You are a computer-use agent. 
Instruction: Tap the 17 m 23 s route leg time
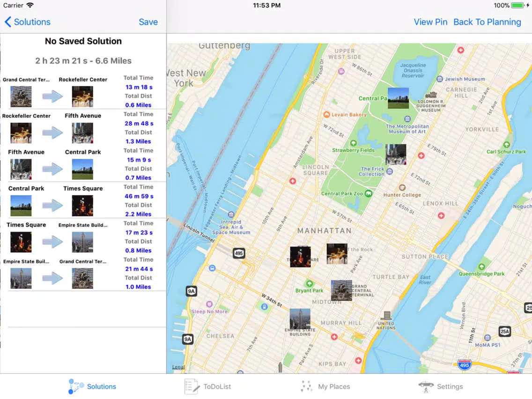coord(139,232)
